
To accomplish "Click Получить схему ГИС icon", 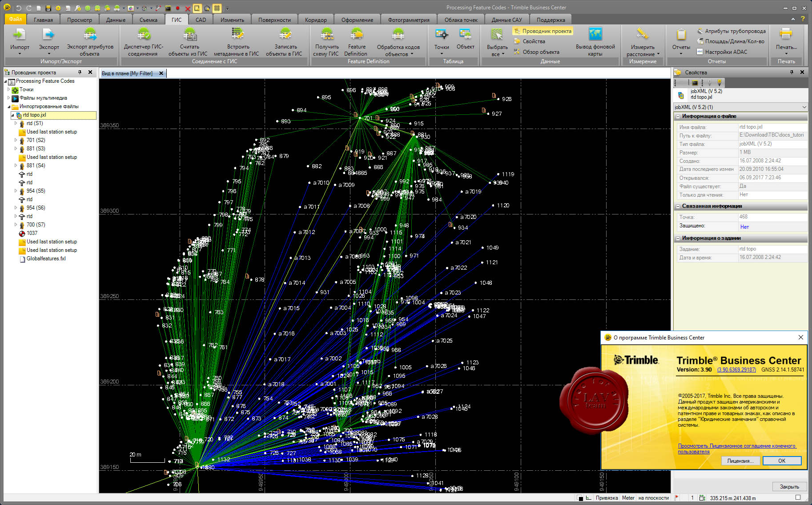I will 327,34.
